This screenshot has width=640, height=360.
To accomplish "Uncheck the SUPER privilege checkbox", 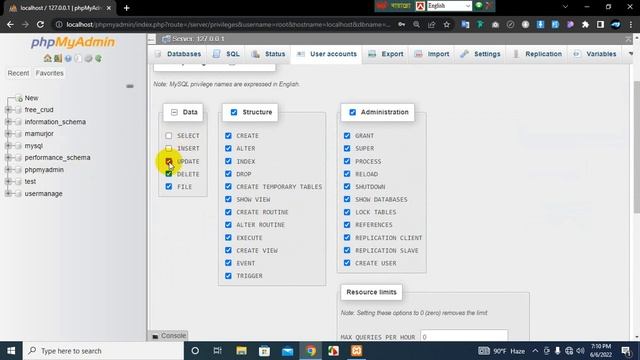I will [347, 148].
